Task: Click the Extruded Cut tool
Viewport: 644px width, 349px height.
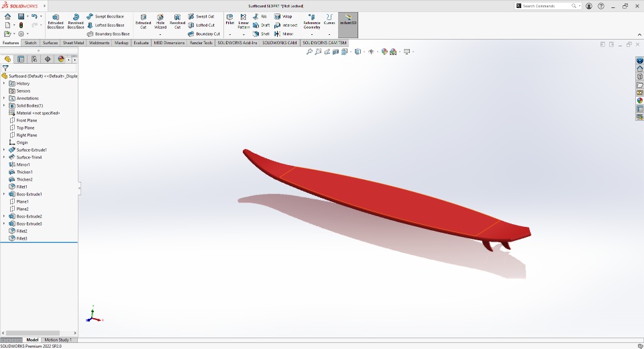Action: pyautogui.click(x=144, y=21)
